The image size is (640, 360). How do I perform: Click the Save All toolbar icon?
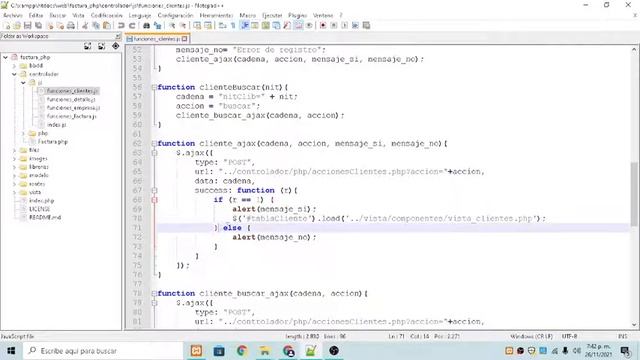pos(38,26)
